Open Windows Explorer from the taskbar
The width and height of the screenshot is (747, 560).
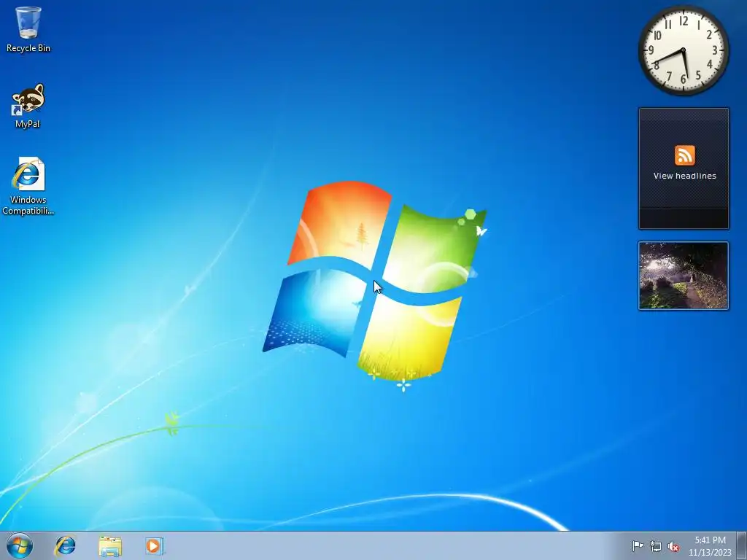click(110, 545)
